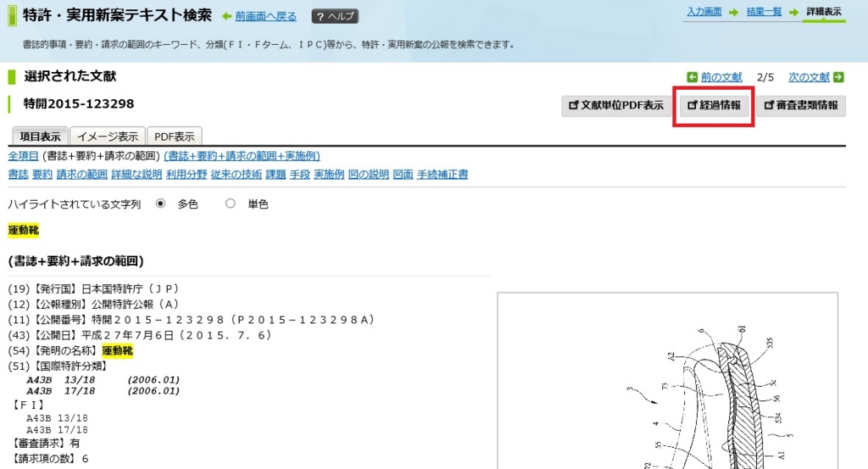Jump to 詳細な説明 section
This screenshot has width=868, height=469.
[136, 175]
